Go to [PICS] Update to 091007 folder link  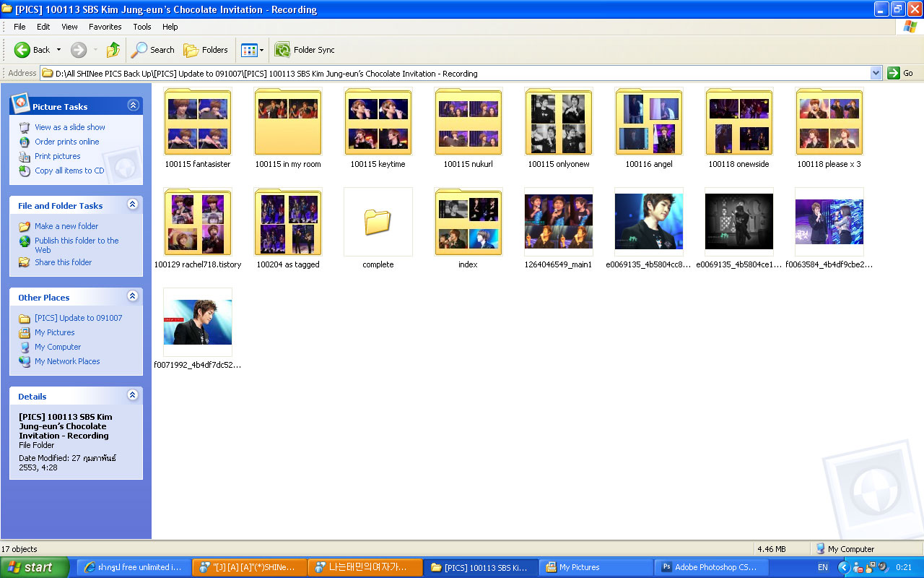[x=79, y=318]
